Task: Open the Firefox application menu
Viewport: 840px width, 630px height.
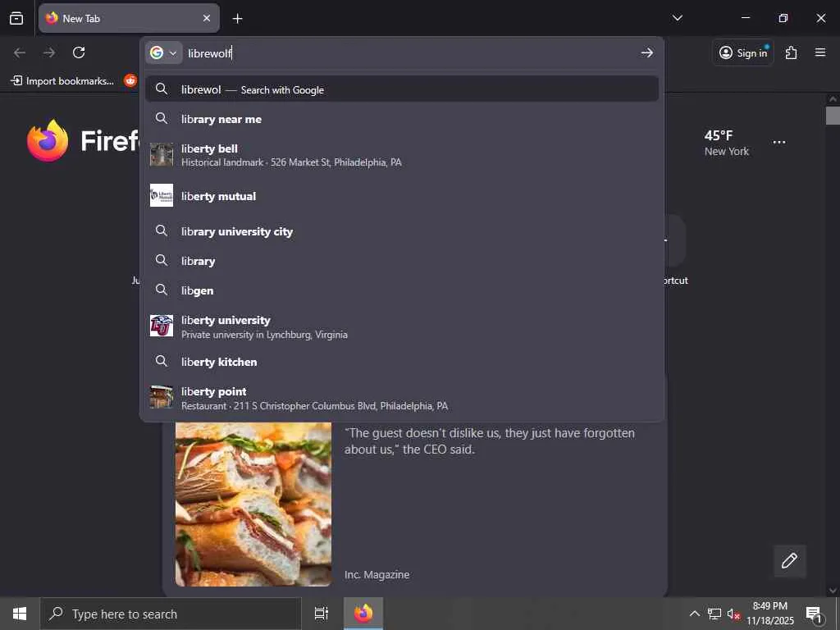Action: point(820,52)
